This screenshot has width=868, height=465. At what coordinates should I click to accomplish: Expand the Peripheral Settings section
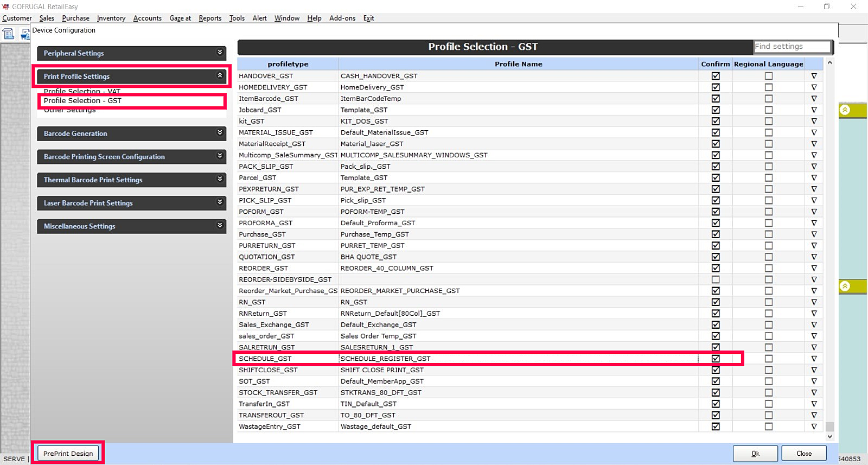pos(132,53)
